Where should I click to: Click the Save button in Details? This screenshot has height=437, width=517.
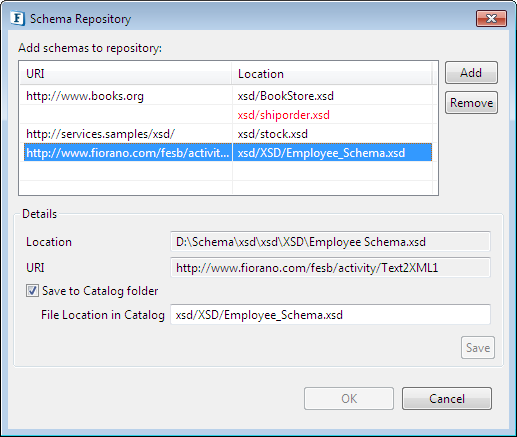click(x=478, y=348)
